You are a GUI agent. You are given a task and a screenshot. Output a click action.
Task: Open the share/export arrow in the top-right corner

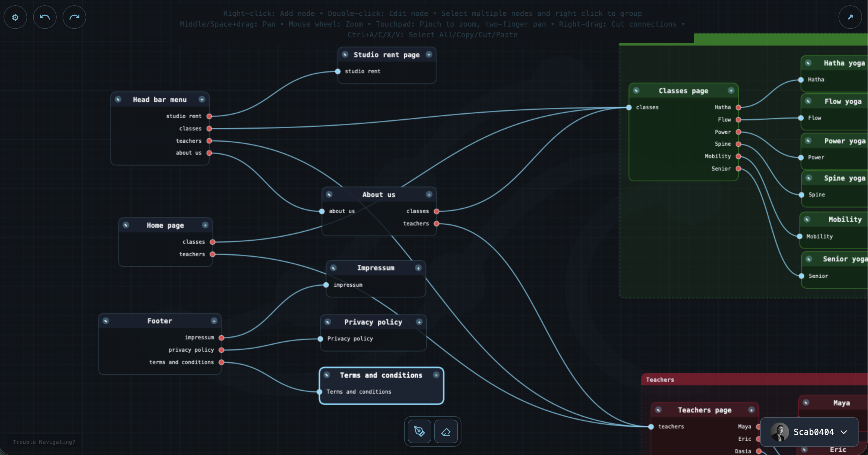[850, 17]
